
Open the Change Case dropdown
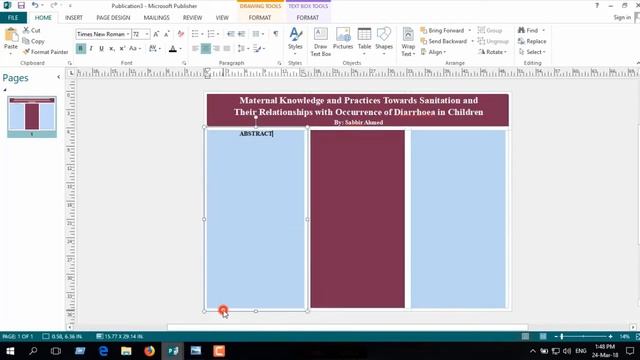[x=135, y=49]
